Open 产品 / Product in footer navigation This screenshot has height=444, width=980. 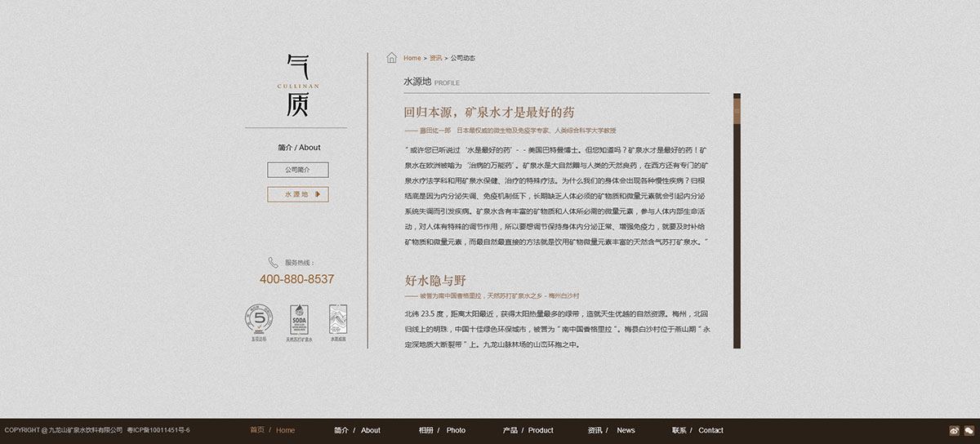point(528,430)
